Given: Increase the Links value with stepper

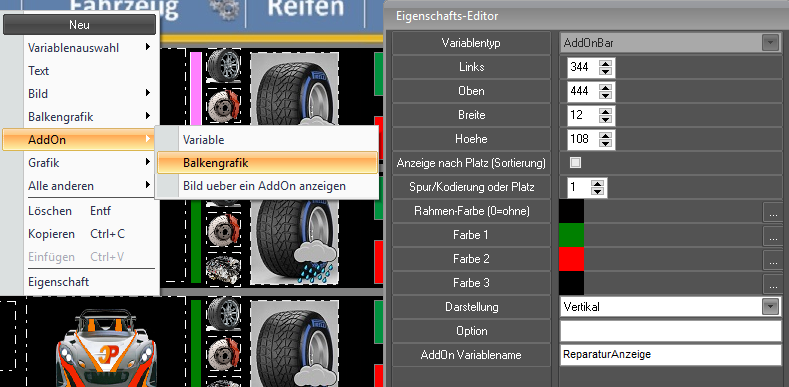Looking at the screenshot, I should pyautogui.click(x=606, y=63).
